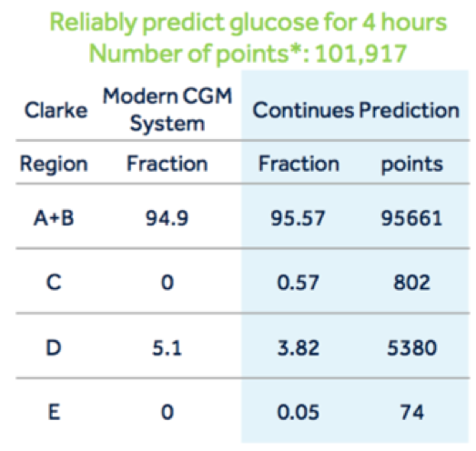The height and width of the screenshot is (451, 476).
Task: Select the 'Region' subheader cell
Action: coord(54,164)
